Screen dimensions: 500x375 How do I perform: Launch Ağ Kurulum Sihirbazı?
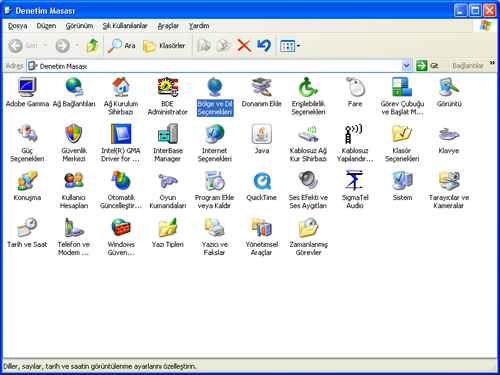(121, 96)
